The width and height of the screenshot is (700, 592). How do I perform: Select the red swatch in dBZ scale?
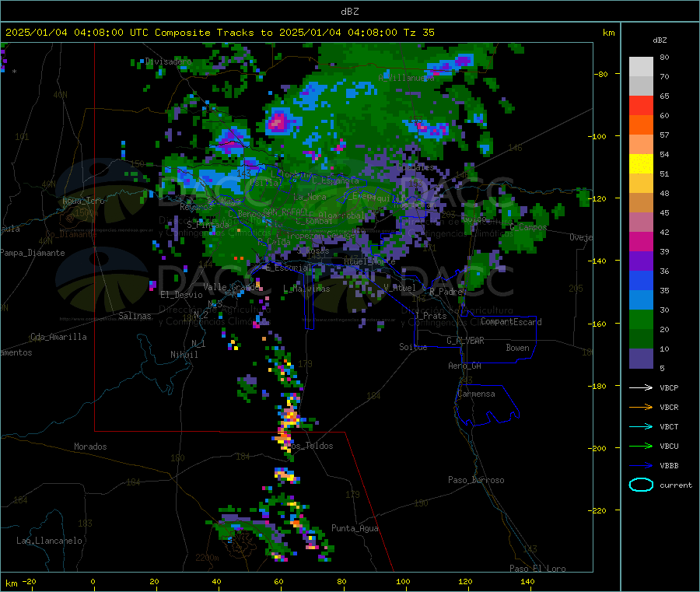(x=641, y=105)
